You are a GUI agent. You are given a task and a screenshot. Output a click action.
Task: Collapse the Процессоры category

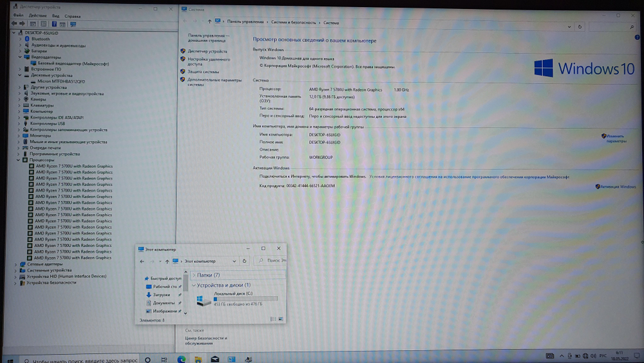tap(19, 160)
